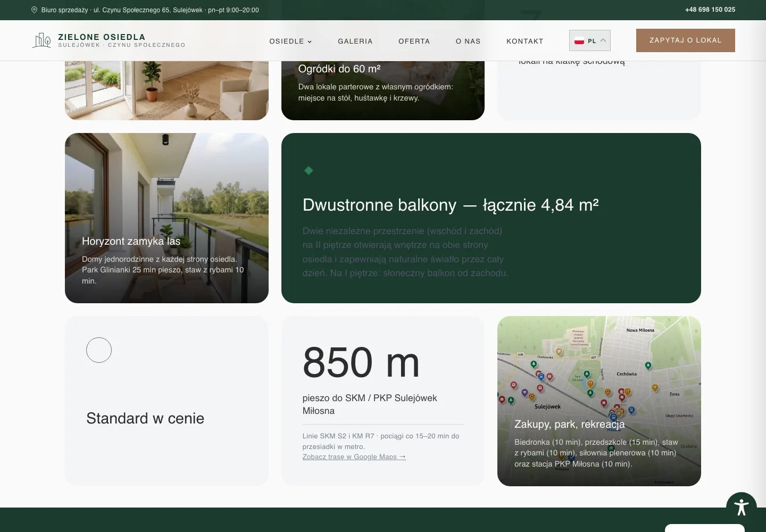
Task: Navigate to Kontakt
Action: point(525,41)
